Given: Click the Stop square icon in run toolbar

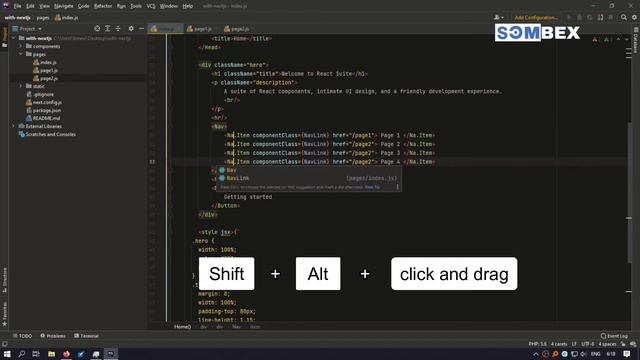Looking at the screenshot, I should (611, 18).
